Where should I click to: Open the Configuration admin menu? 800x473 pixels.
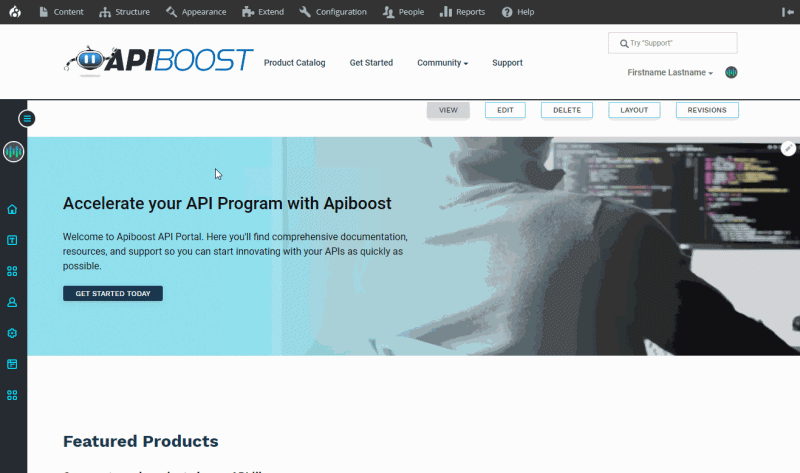click(333, 12)
